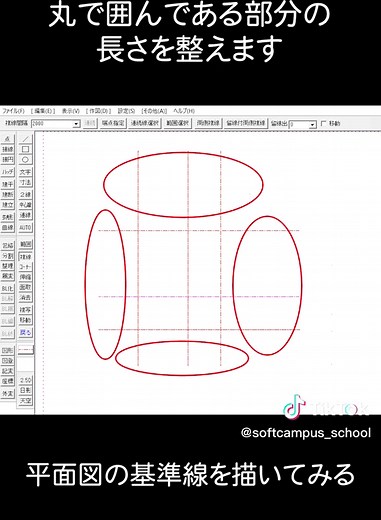Select the 建平 tool
The image size is (381, 520).
click(x=8, y=184)
